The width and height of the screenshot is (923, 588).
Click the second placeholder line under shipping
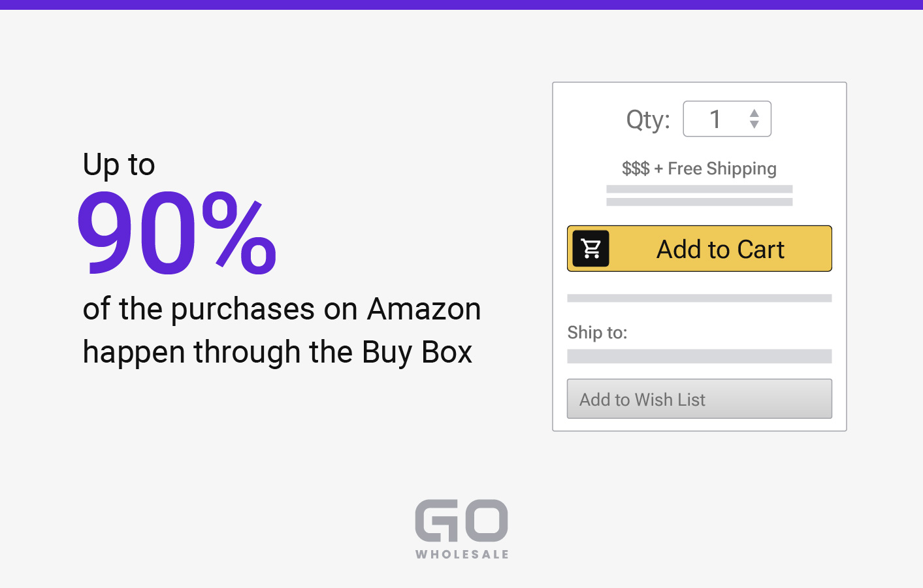pos(700,202)
